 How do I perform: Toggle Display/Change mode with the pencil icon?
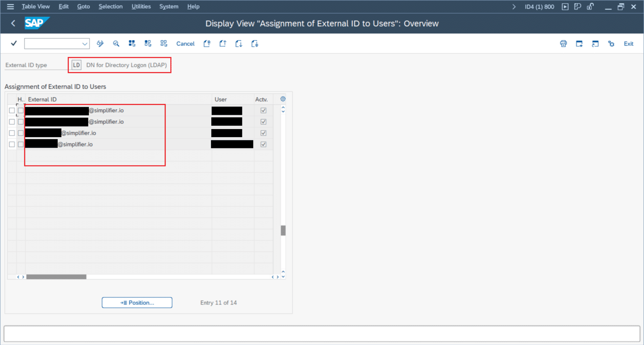pyautogui.click(x=100, y=43)
